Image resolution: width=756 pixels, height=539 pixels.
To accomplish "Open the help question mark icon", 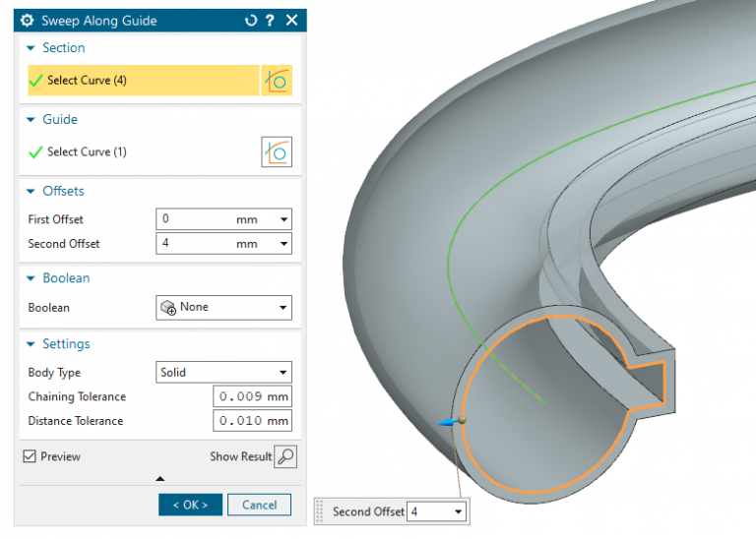I will point(270,21).
